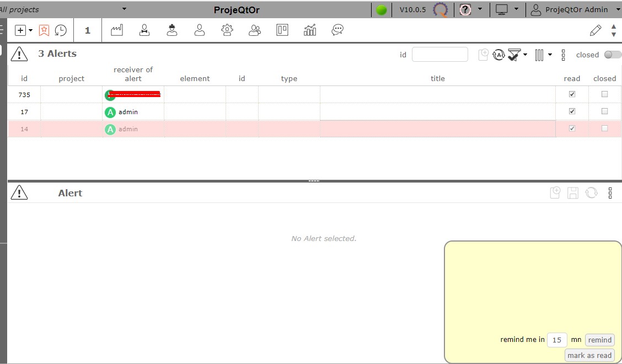Click the refresh icon in Alert detail

591,193
